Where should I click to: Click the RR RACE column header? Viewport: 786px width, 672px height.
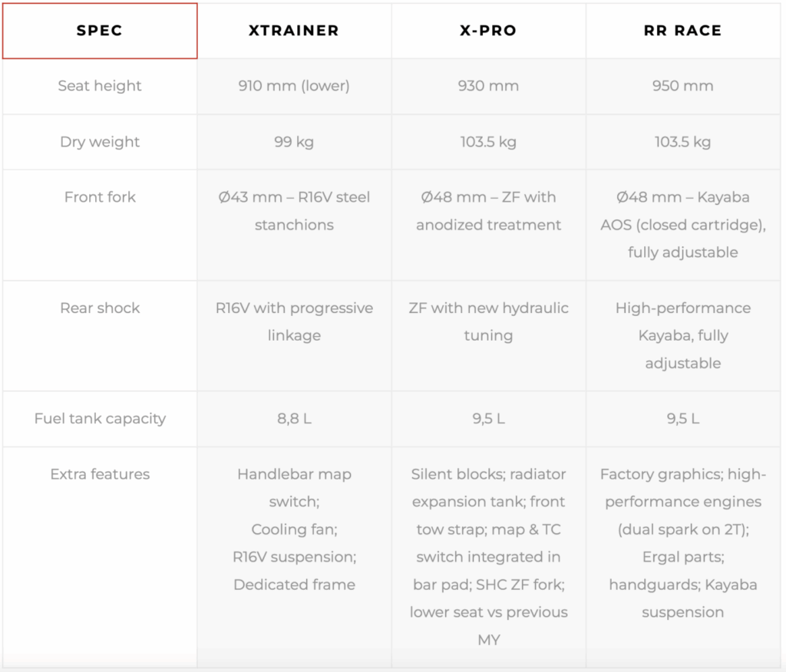(x=682, y=31)
